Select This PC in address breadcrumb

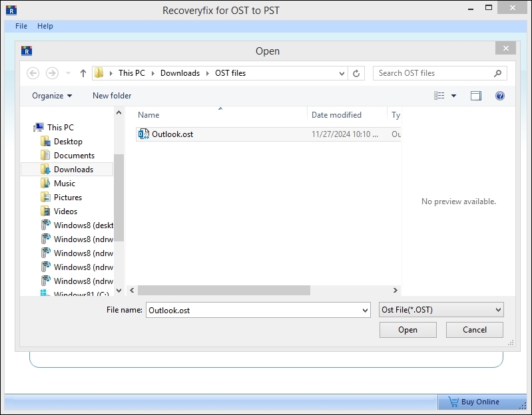point(132,73)
